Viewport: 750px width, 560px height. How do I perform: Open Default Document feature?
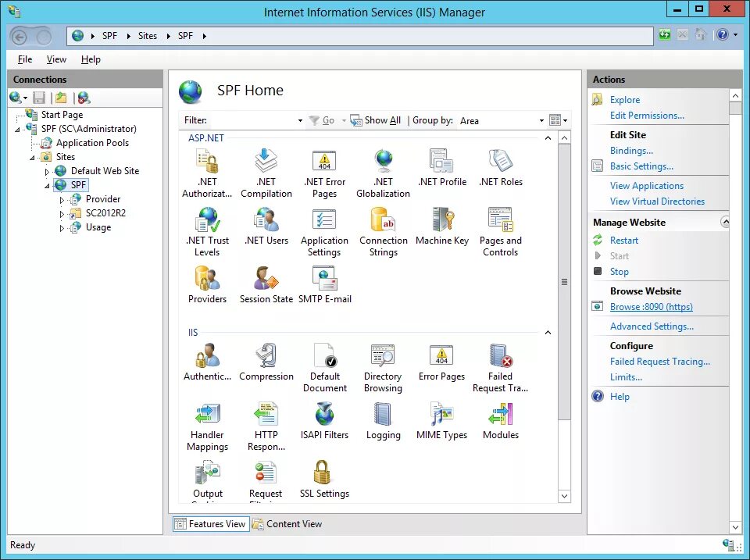(x=324, y=367)
